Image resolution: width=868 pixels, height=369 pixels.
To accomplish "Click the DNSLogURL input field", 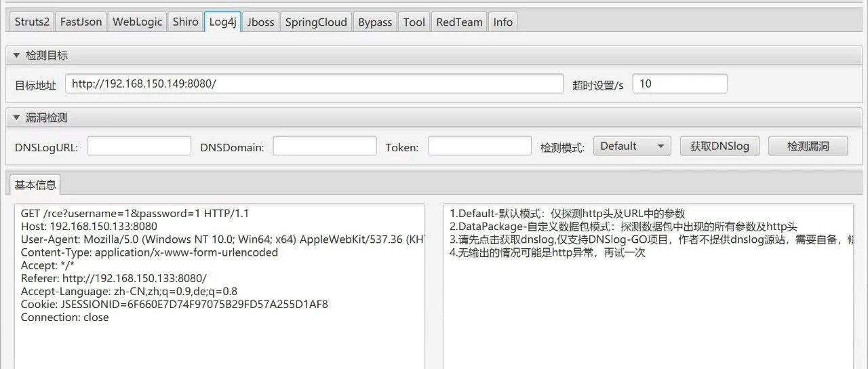I will click(x=139, y=146).
